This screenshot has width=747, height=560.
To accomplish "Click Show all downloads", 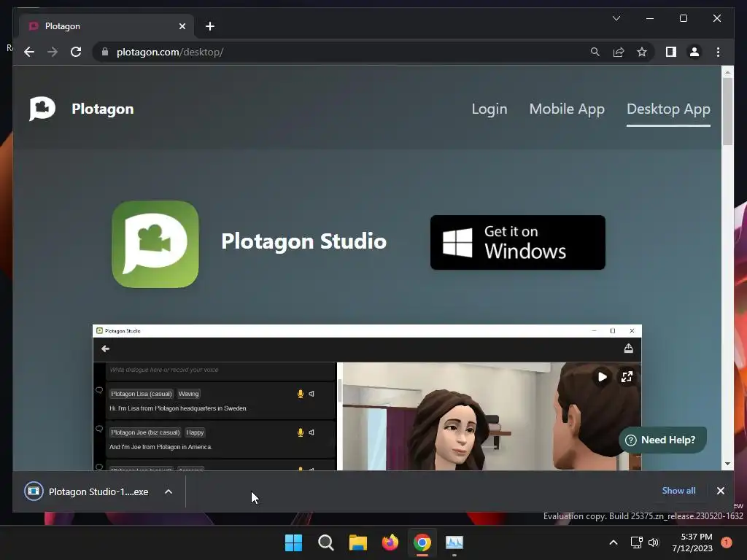I will (678, 491).
